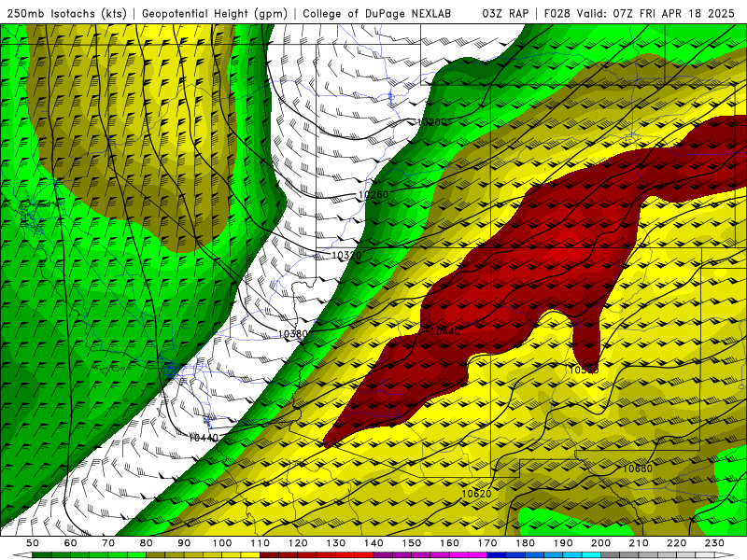Click the 10440 contour label inside dark red jet core
Screen dimensions: 747x560
click(445, 331)
